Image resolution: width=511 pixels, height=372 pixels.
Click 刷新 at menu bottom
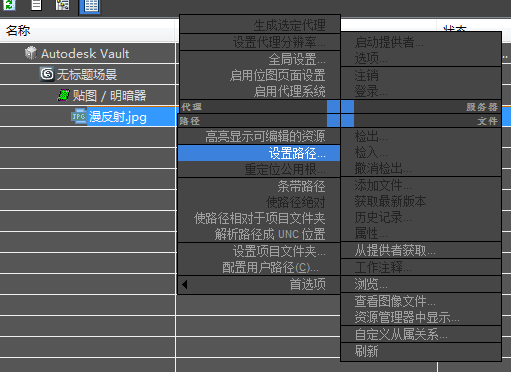coord(421,351)
